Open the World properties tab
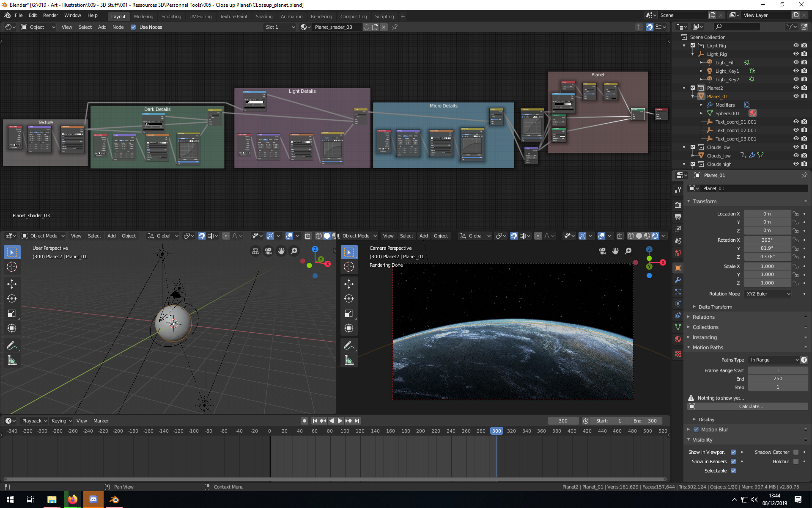This screenshot has width=812, height=508. coord(678,253)
